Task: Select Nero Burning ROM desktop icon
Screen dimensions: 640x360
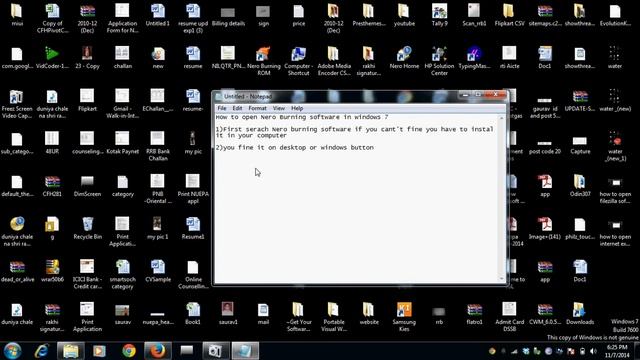Action: tap(264, 61)
